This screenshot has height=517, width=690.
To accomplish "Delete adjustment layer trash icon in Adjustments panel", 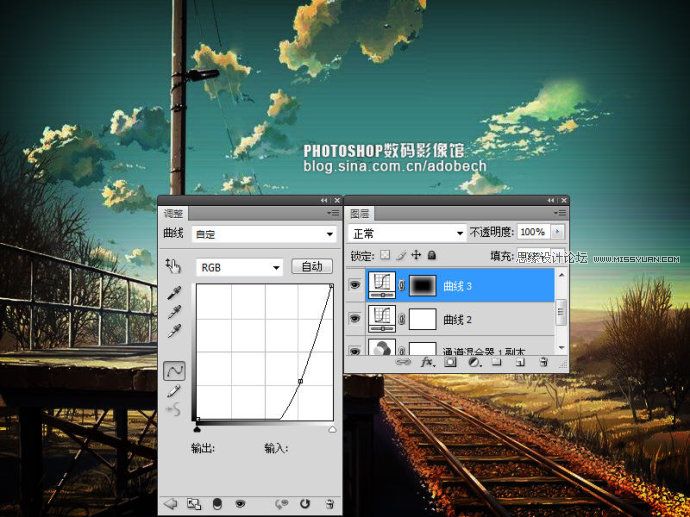I will [x=330, y=504].
